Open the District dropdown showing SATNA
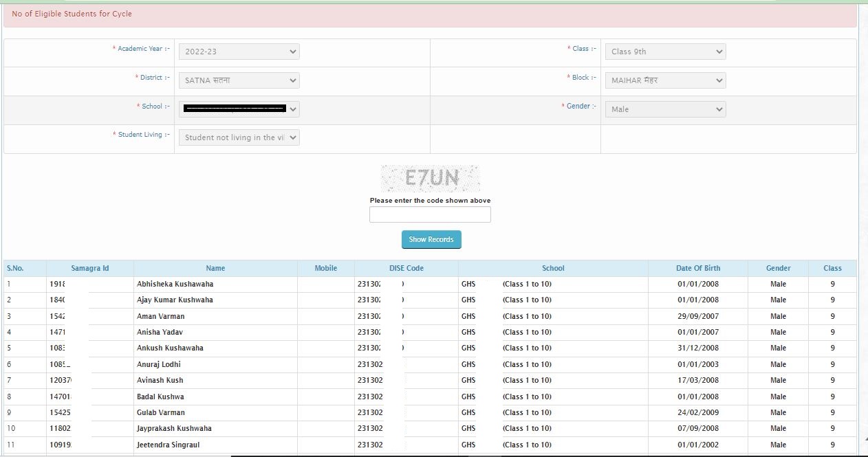Image resolution: width=868 pixels, height=457 pixels. 239,80
